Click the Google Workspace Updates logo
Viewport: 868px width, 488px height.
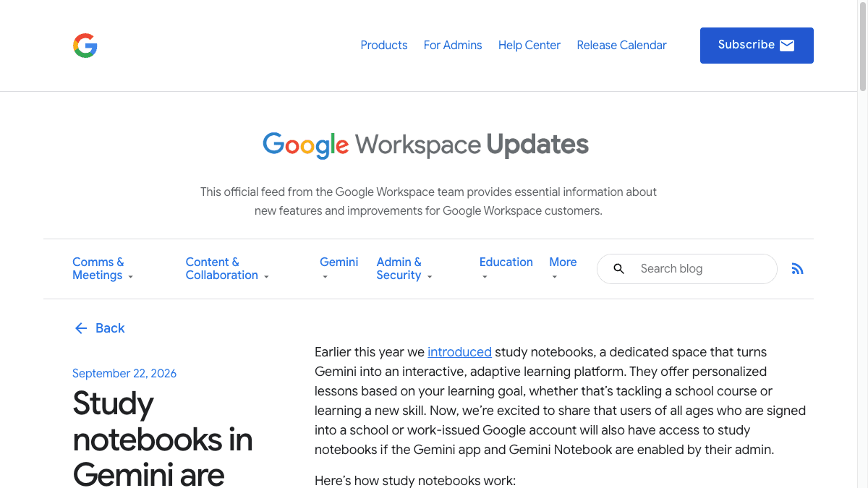(425, 145)
